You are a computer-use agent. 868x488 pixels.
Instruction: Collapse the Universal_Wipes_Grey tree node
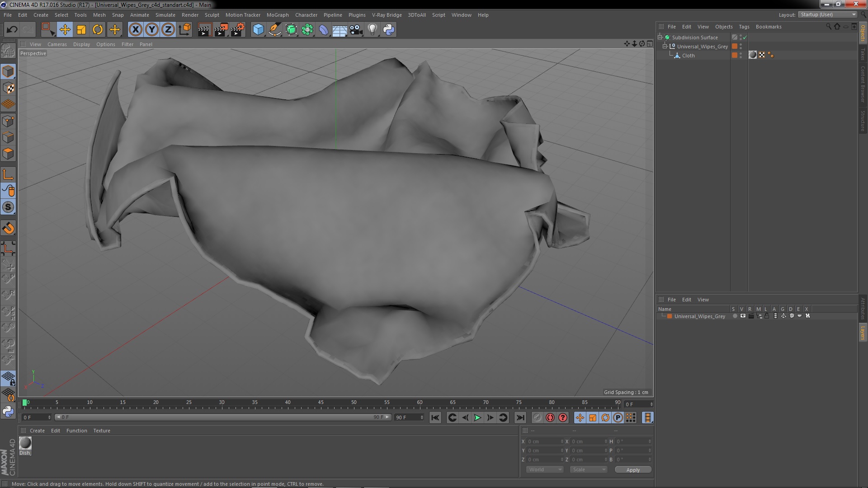665,47
